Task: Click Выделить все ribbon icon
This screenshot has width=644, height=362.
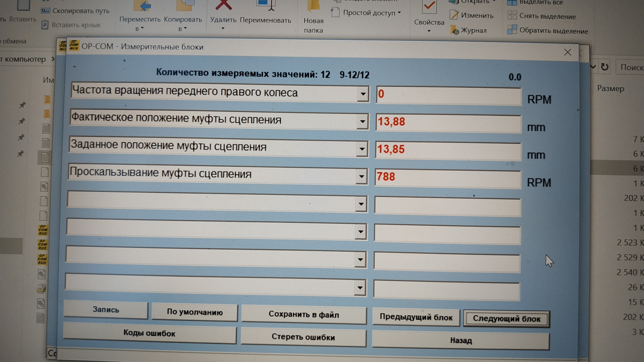Action: click(x=512, y=3)
